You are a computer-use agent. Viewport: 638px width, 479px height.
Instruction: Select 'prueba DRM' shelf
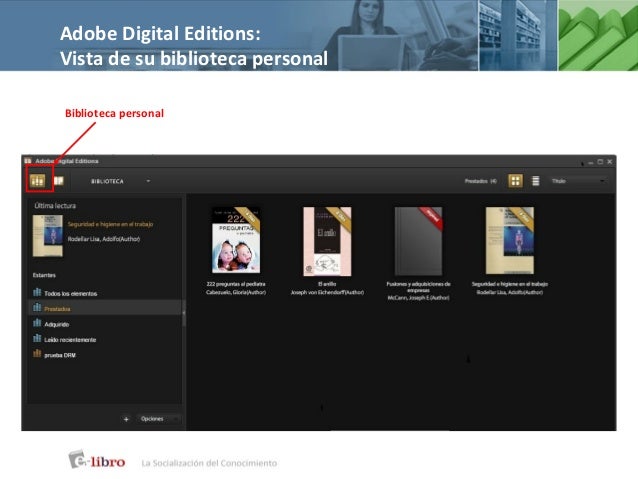[x=105, y=355]
